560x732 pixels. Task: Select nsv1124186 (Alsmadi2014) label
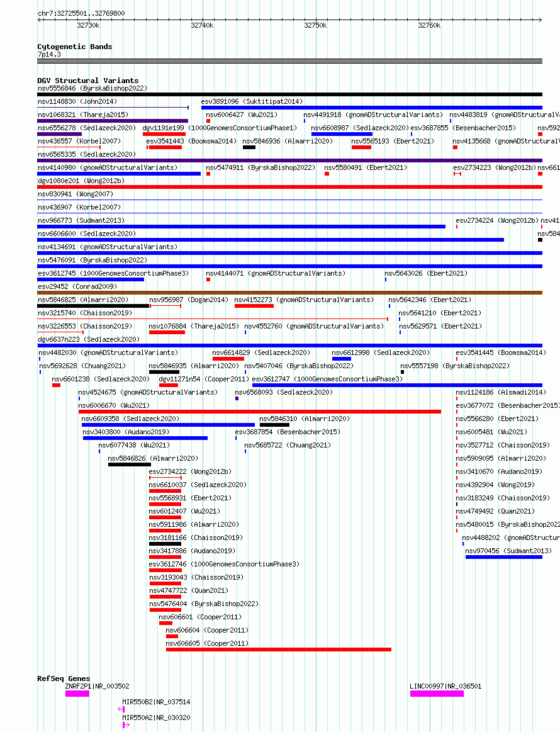coord(501,392)
